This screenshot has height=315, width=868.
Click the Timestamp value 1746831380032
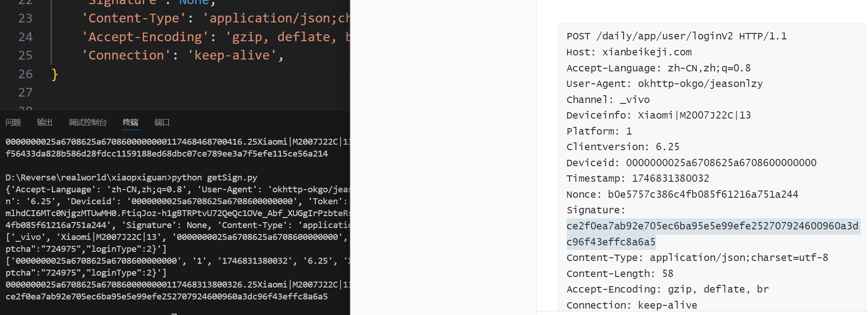(670, 179)
